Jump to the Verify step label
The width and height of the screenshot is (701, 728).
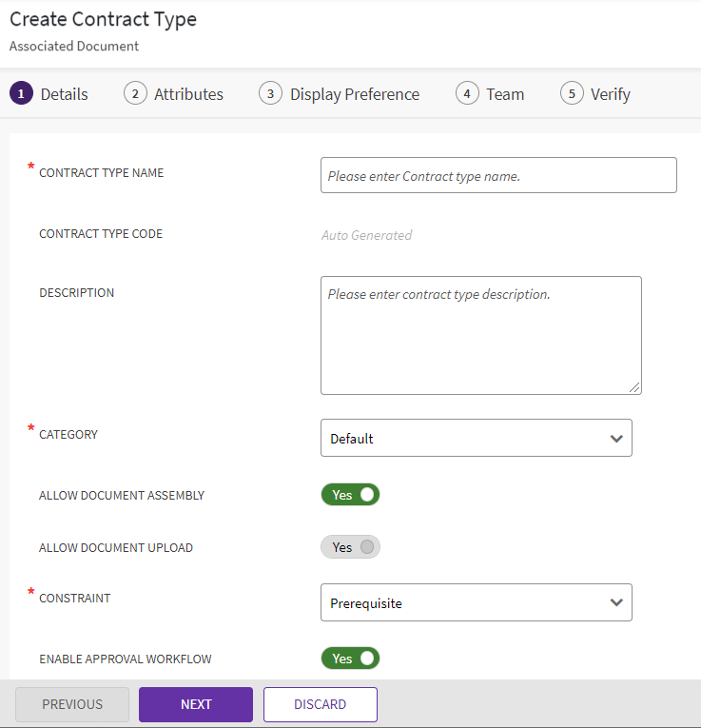pyautogui.click(x=610, y=94)
